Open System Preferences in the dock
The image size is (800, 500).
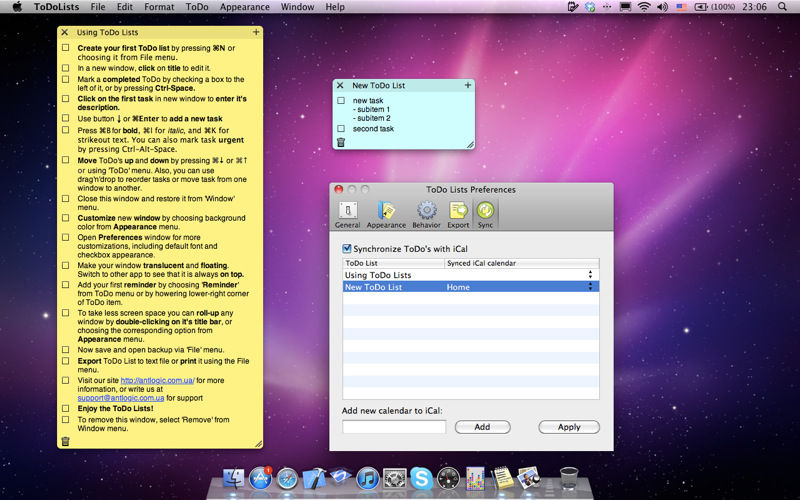[394, 479]
